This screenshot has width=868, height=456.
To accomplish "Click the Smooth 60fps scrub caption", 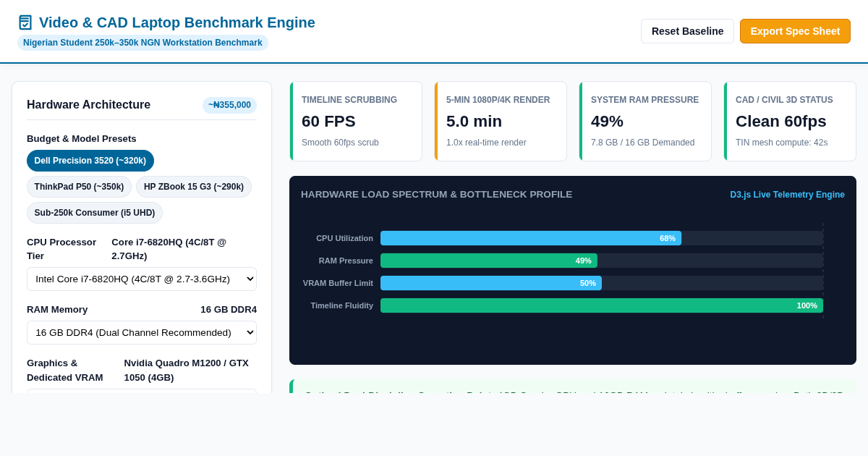I will [340, 143].
